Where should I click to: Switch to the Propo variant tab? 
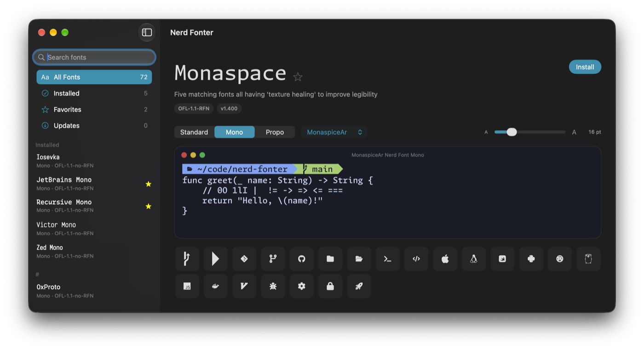[275, 132]
